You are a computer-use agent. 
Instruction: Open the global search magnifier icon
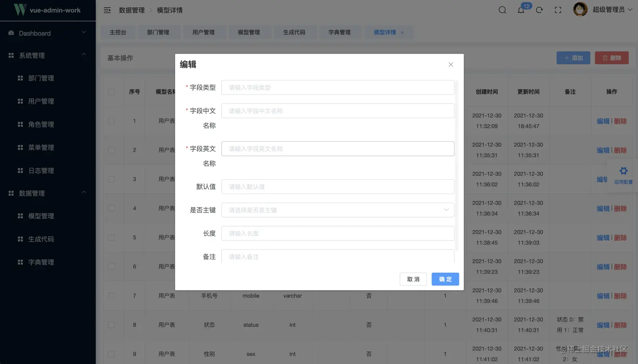(502, 9)
